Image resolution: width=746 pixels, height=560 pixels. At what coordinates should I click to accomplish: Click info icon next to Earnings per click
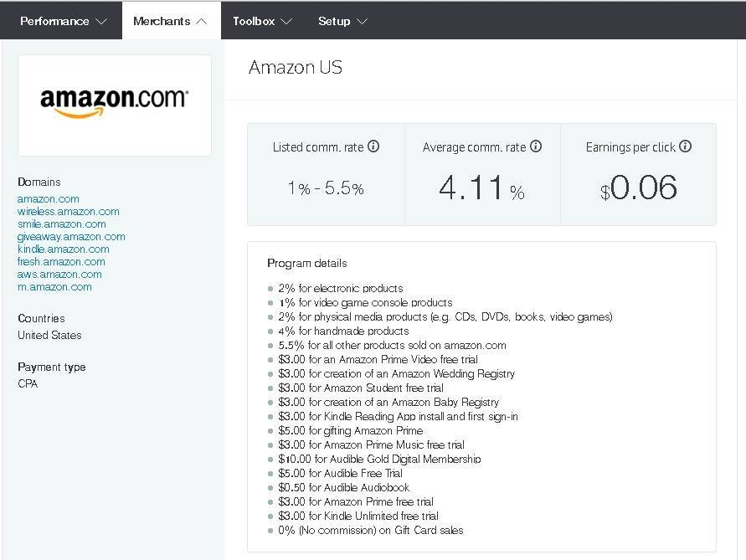click(x=685, y=146)
